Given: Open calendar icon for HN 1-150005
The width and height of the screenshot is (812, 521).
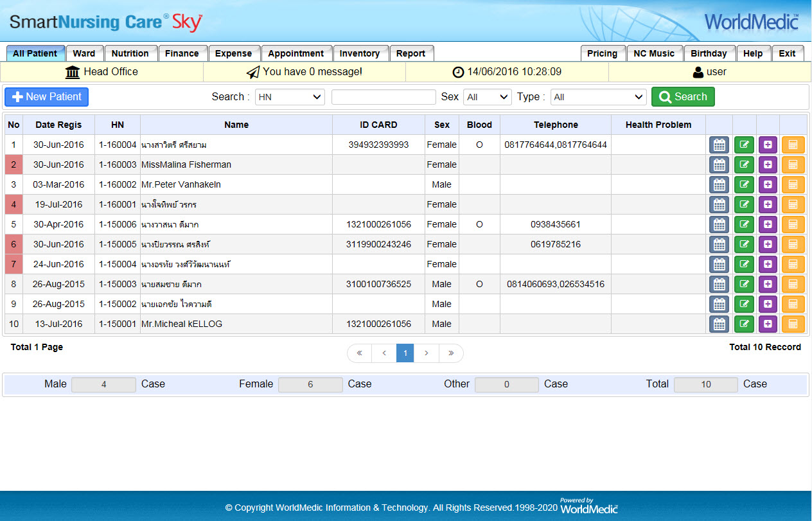Looking at the screenshot, I should point(719,245).
